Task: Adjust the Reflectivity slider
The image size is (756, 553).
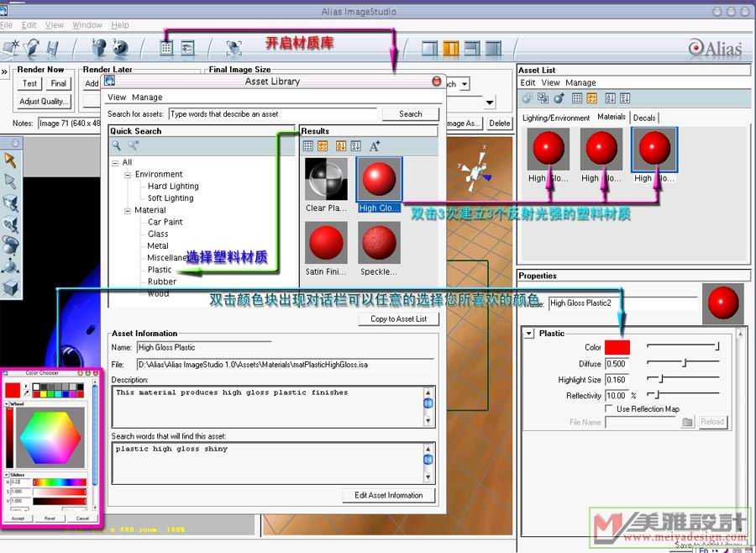Action: 683,395
